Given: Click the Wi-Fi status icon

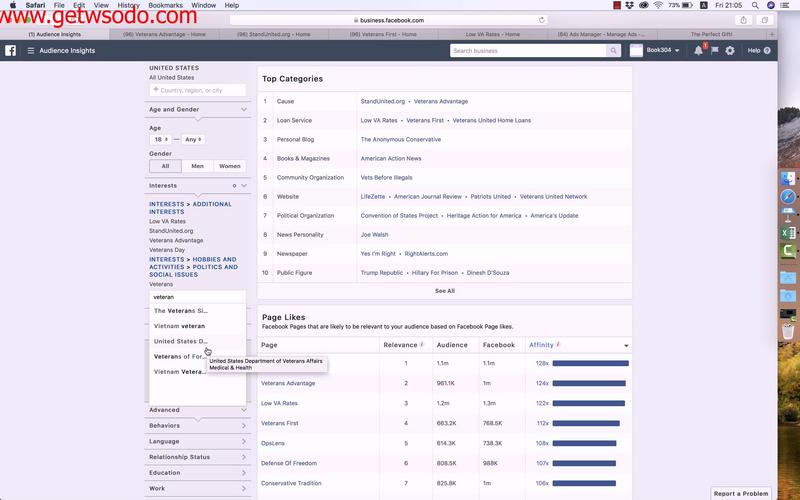Looking at the screenshot, I should 658,5.
